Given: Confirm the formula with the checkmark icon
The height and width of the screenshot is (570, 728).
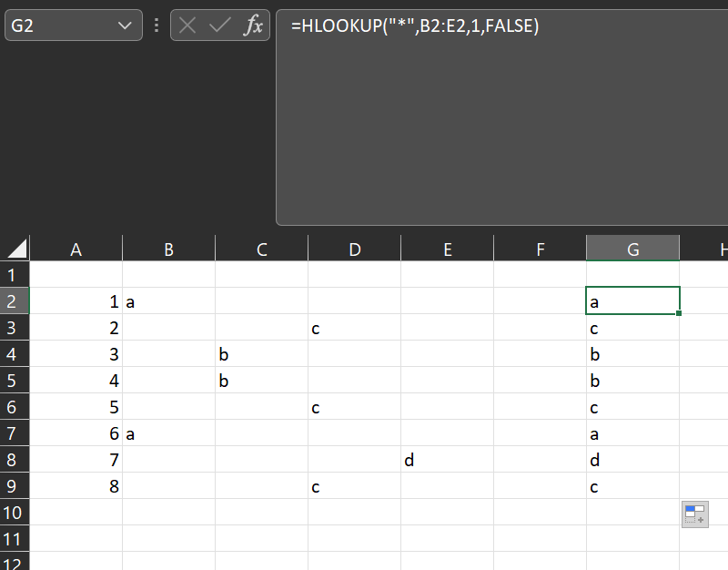Looking at the screenshot, I should click(219, 25).
